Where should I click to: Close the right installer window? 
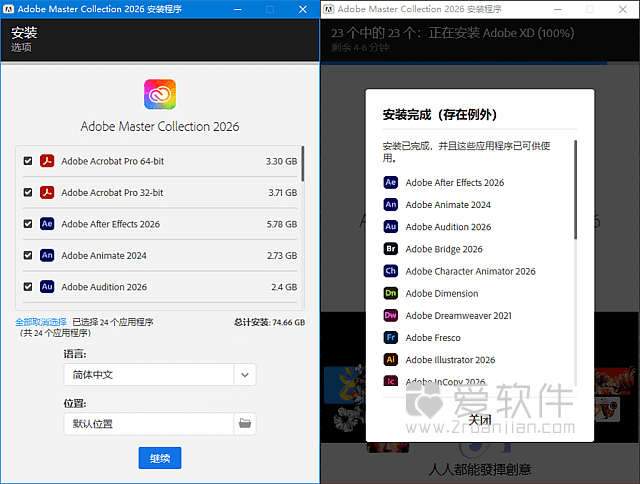click(622, 9)
